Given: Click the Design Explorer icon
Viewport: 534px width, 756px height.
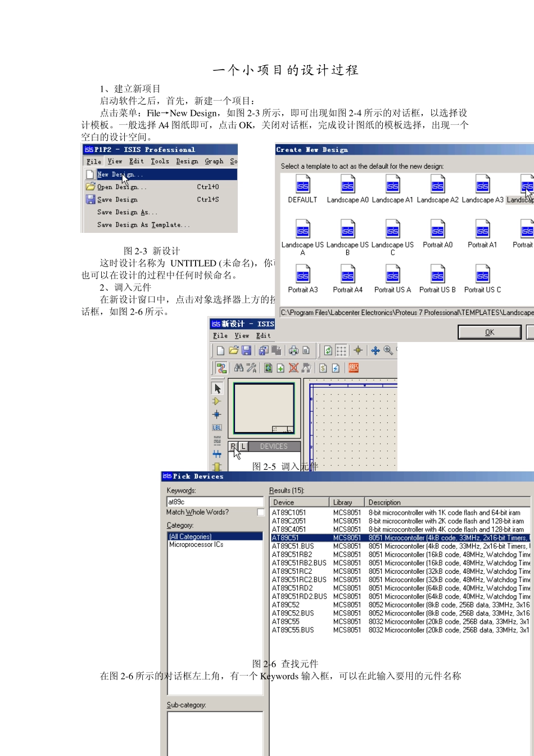Looking at the screenshot, I should point(268,368).
